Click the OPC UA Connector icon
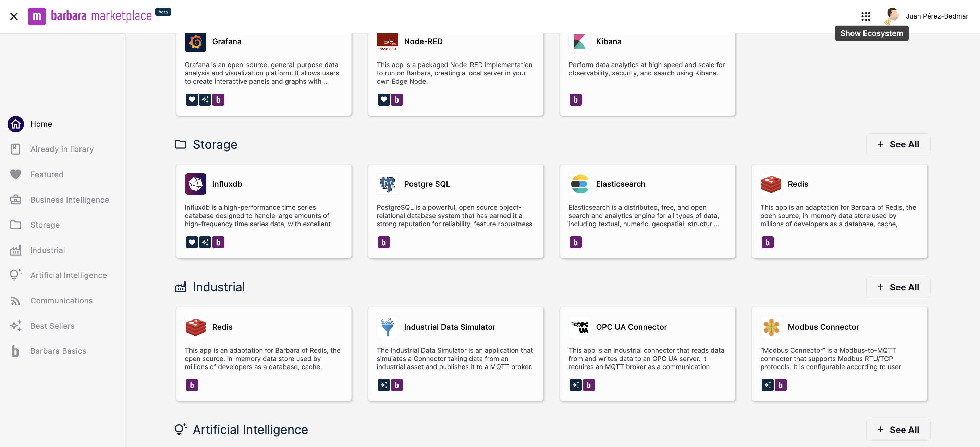Screen dimensions: 980x447 pos(579,327)
